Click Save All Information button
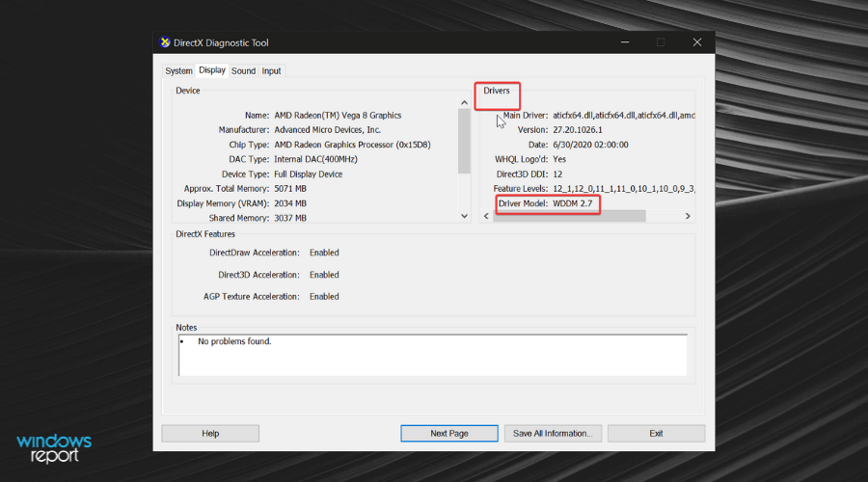Viewport: 868px width, 482px height. (553, 433)
